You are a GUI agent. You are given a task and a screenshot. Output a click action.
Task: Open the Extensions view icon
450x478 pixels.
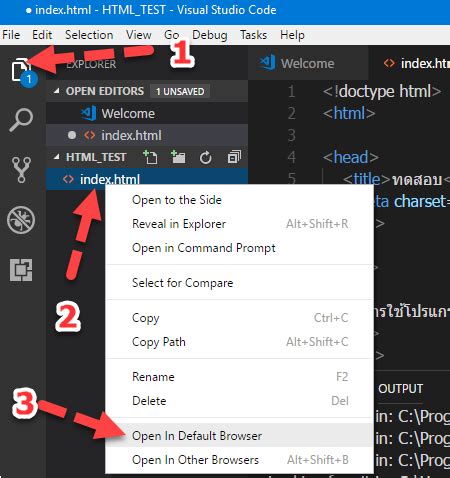(21, 270)
